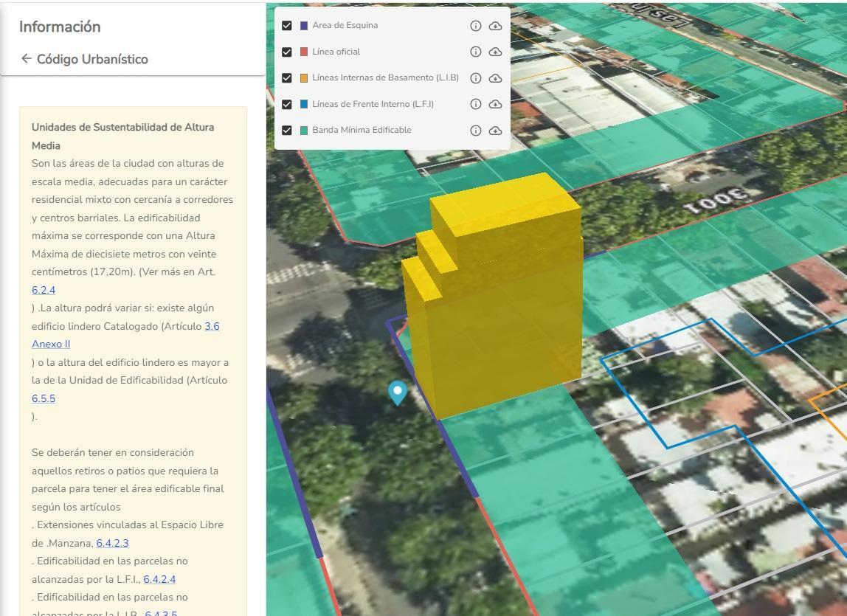Screen dimensions: 847x616
Task: Click Línea oficial red color swatch
Action: point(303,52)
